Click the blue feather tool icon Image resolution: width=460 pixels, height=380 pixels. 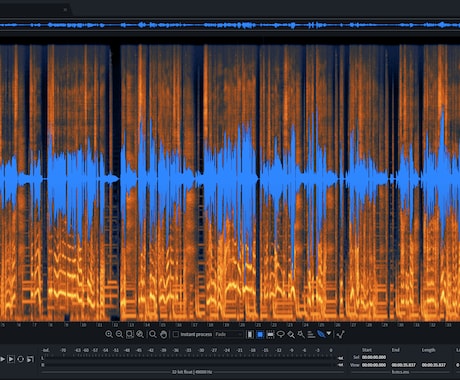(321, 334)
